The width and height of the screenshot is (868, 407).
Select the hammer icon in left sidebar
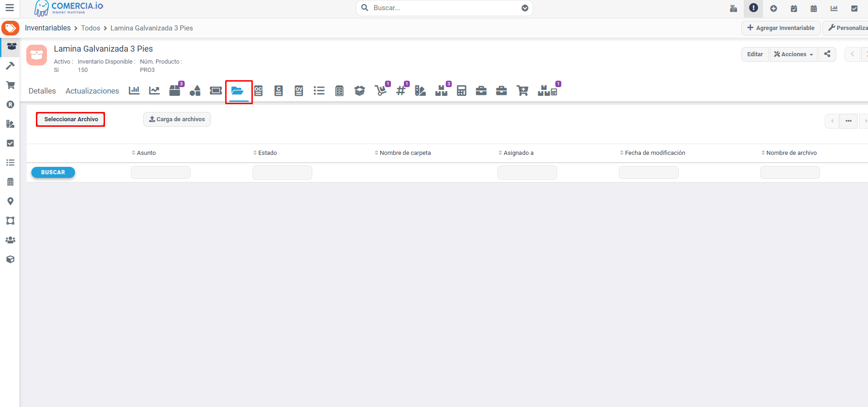pos(10,66)
